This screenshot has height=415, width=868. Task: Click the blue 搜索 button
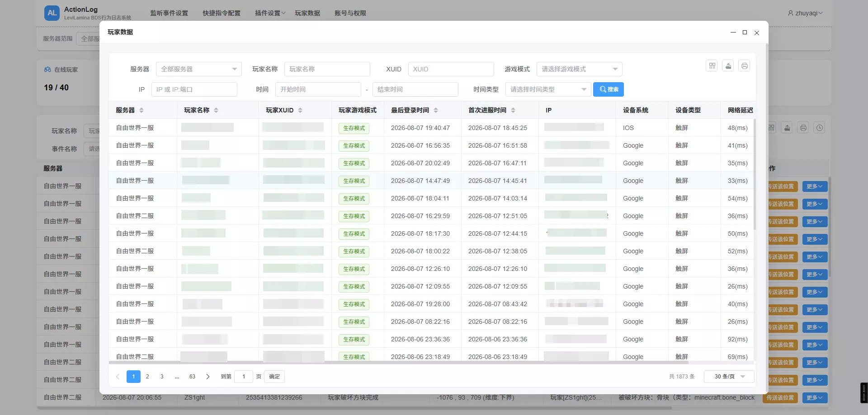(609, 89)
